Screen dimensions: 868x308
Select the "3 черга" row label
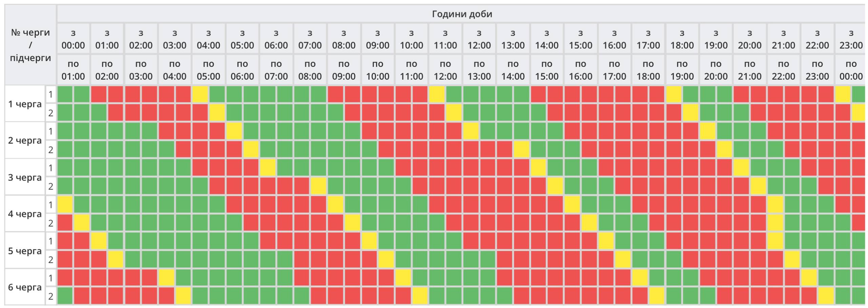click(x=25, y=177)
